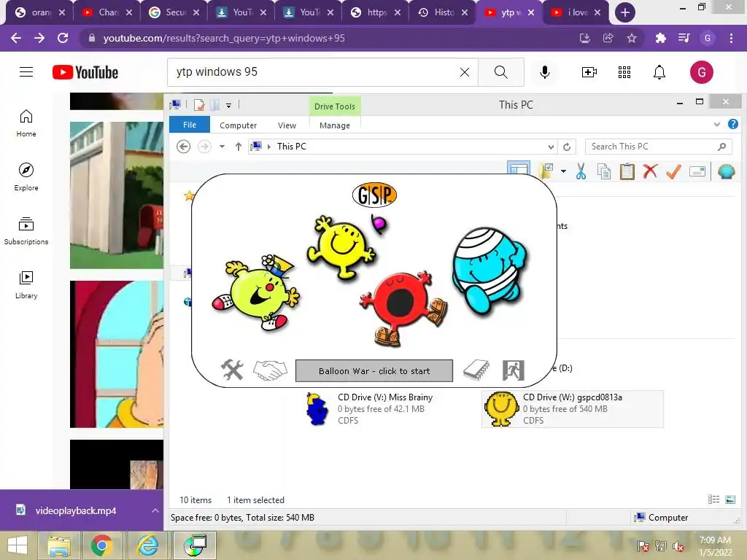
Task: Open the Computer ribbon tab
Action: click(x=239, y=125)
